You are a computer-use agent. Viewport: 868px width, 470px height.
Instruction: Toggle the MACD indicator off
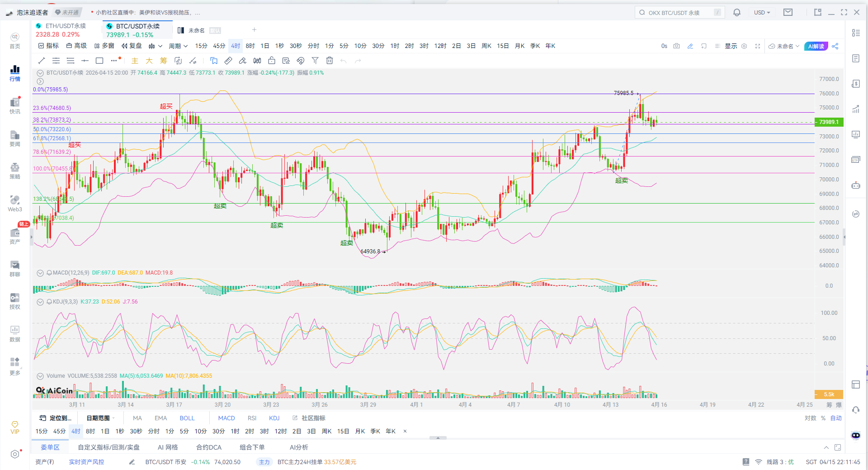coord(226,418)
